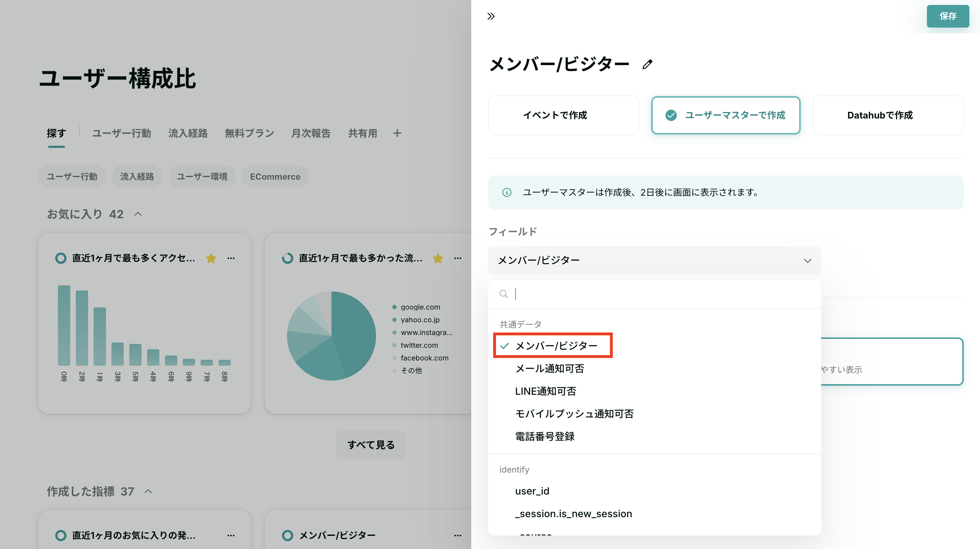The height and width of the screenshot is (549, 980).
Task: Toggle google.com legend entry
Action: (x=416, y=307)
